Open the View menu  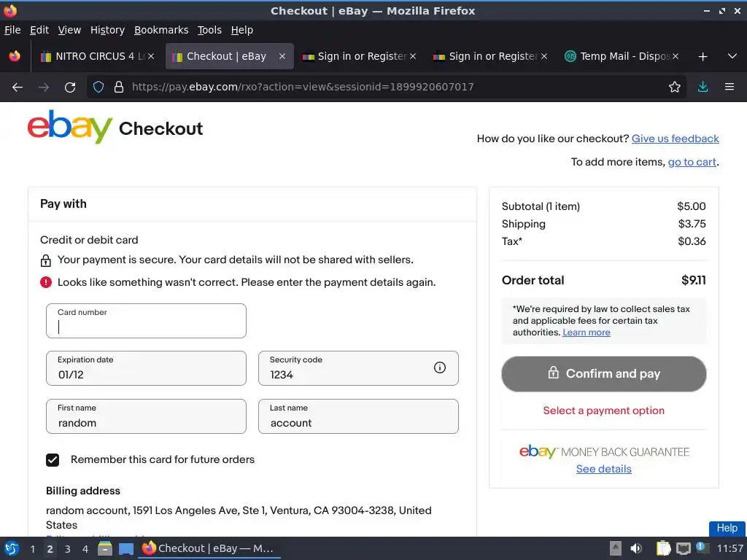point(69,30)
